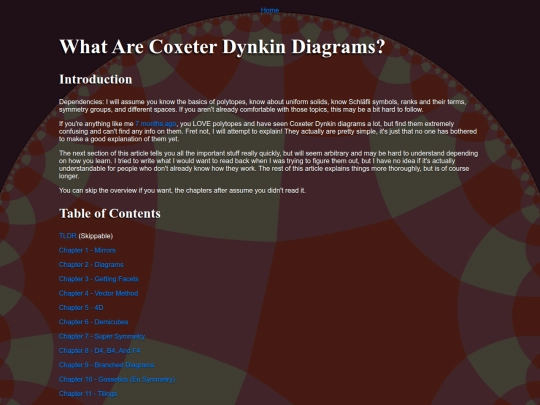This screenshot has height=405, width=540.
Task: Click the 'You can skip the overview' sentence
Action: click(x=182, y=190)
